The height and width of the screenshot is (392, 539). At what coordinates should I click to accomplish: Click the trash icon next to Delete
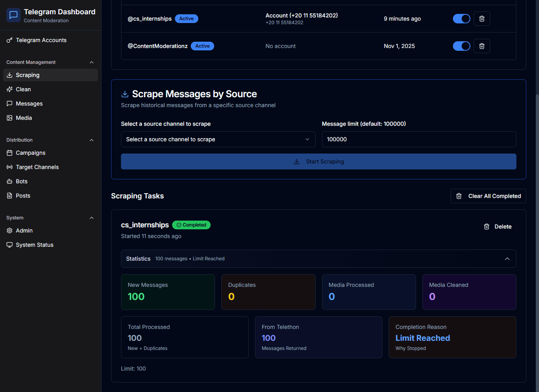point(487,227)
